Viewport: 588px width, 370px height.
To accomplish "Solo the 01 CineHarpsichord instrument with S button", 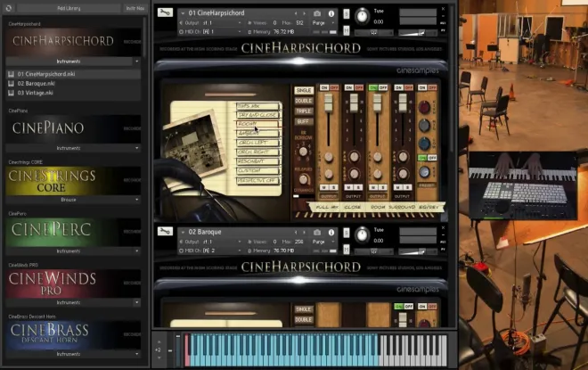I will pos(347,14).
